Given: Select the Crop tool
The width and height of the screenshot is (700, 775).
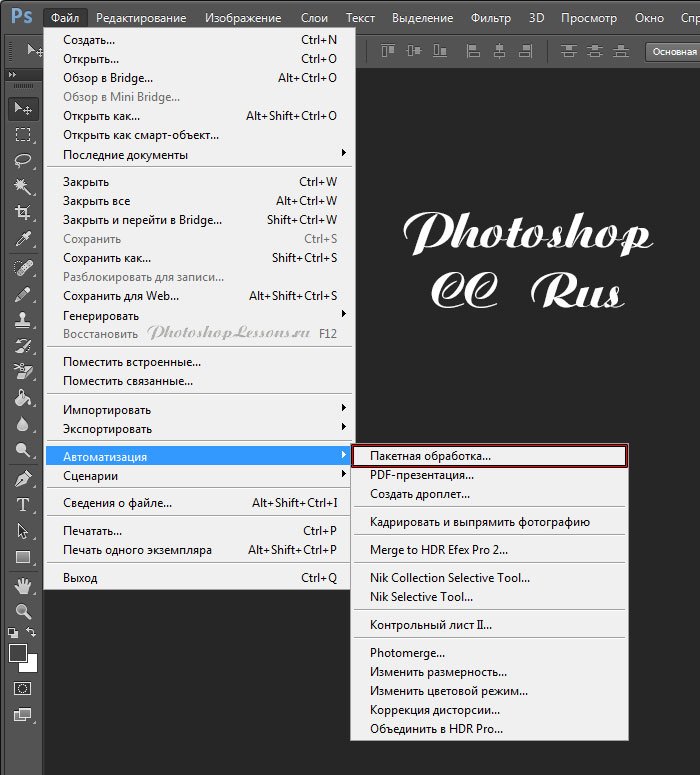Looking at the screenshot, I should pos(22,213).
